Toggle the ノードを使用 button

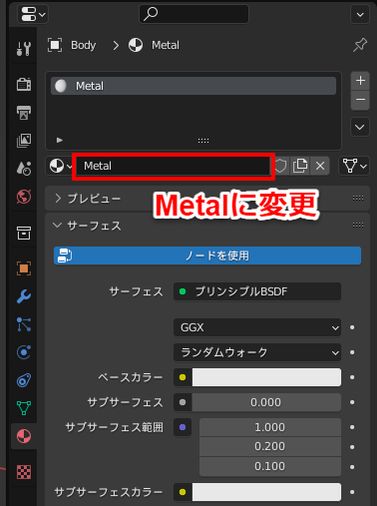(x=207, y=256)
